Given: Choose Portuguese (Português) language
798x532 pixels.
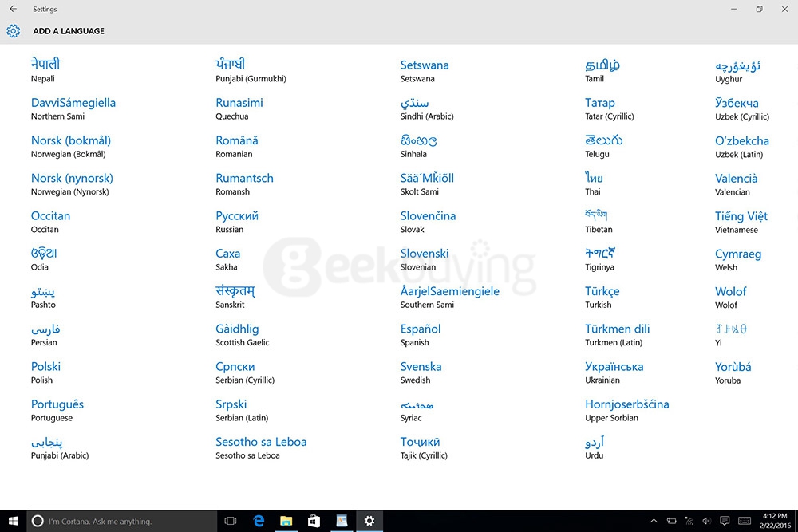Looking at the screenshot, I should click(57, 410).
